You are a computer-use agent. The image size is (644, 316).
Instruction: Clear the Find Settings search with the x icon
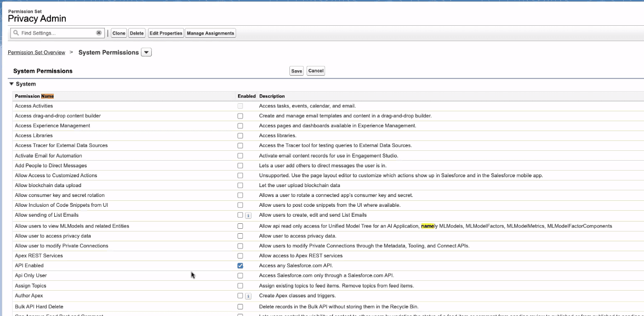(98, 33)
